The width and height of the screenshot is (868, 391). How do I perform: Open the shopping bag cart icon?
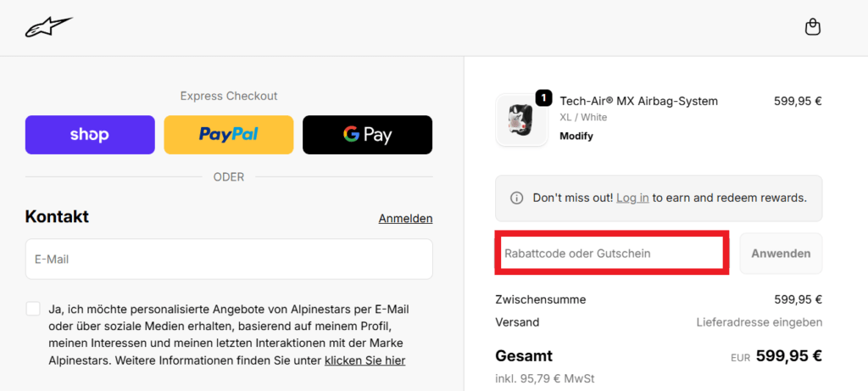coord(812,28)
